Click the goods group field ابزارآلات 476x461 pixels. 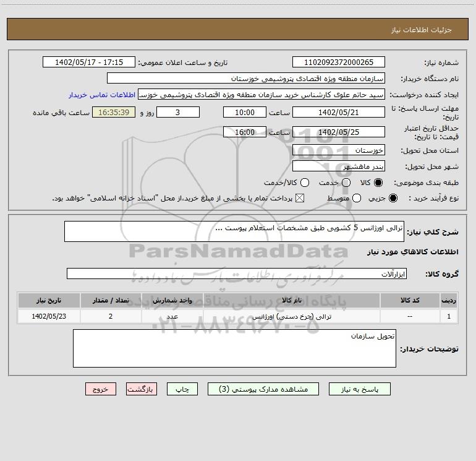[x=237, y=274]
